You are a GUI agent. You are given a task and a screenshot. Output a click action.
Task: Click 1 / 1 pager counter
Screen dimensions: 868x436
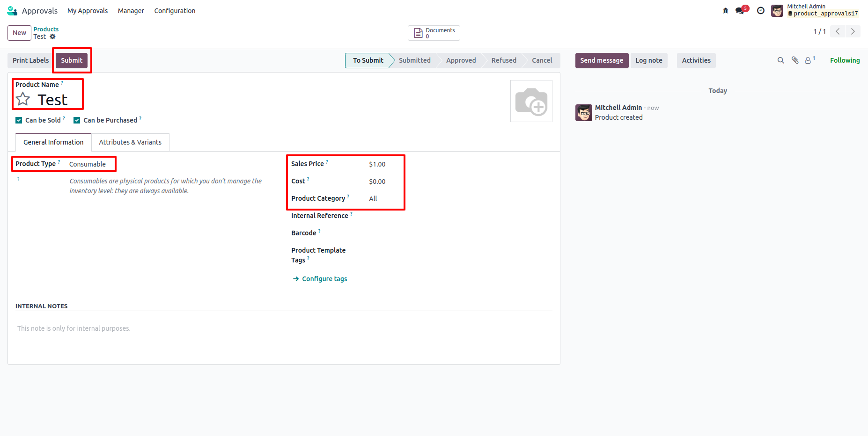click(819, 31)
